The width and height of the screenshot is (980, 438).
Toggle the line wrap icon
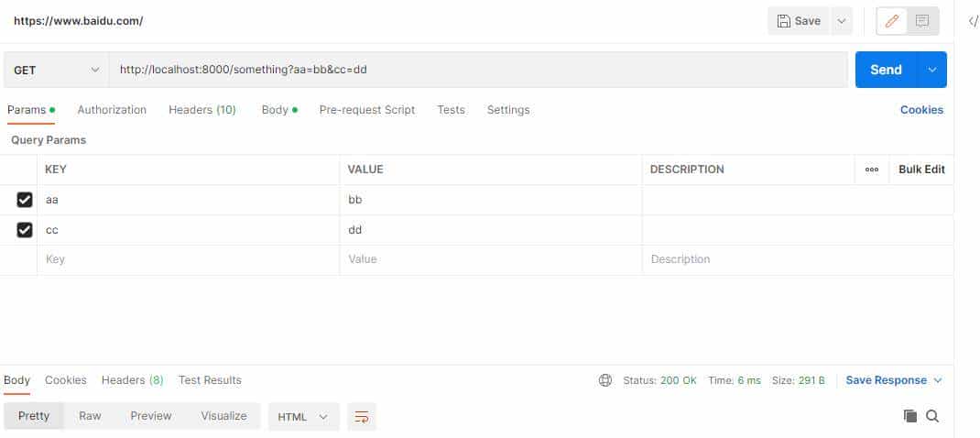click(x=362, y=416)
